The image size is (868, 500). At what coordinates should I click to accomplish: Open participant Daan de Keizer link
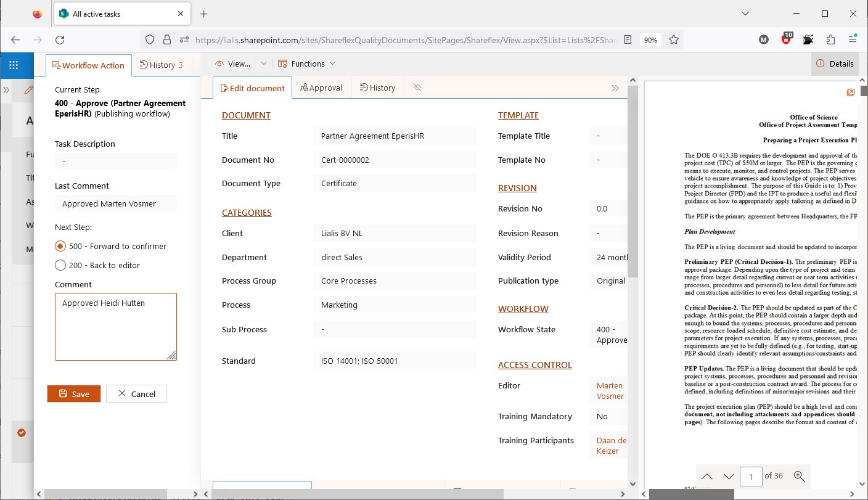pyautogui.click(x=612, y=446)
